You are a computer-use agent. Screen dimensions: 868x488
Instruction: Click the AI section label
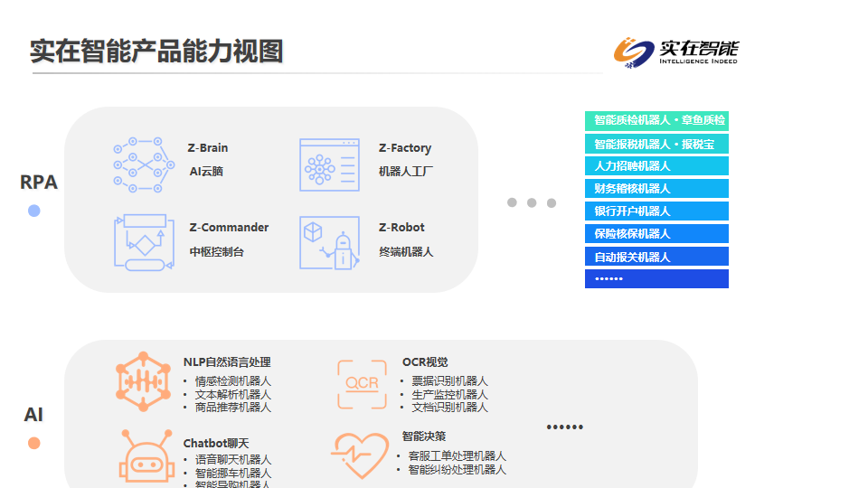point(33,415)
